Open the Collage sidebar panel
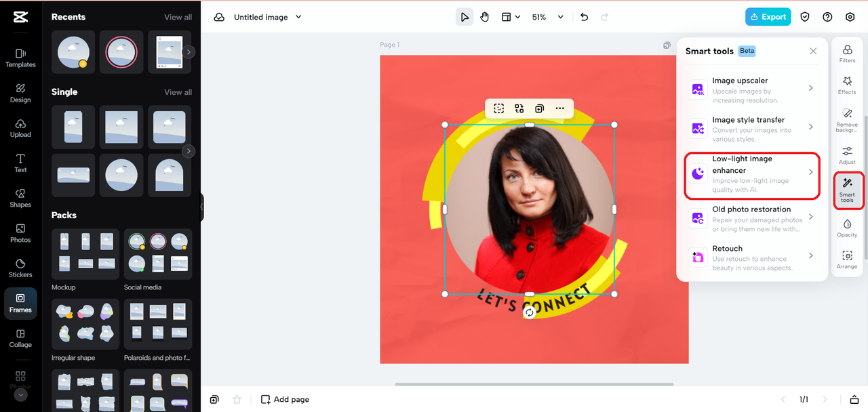Screen dimensions: 868x412 point(20,338)
